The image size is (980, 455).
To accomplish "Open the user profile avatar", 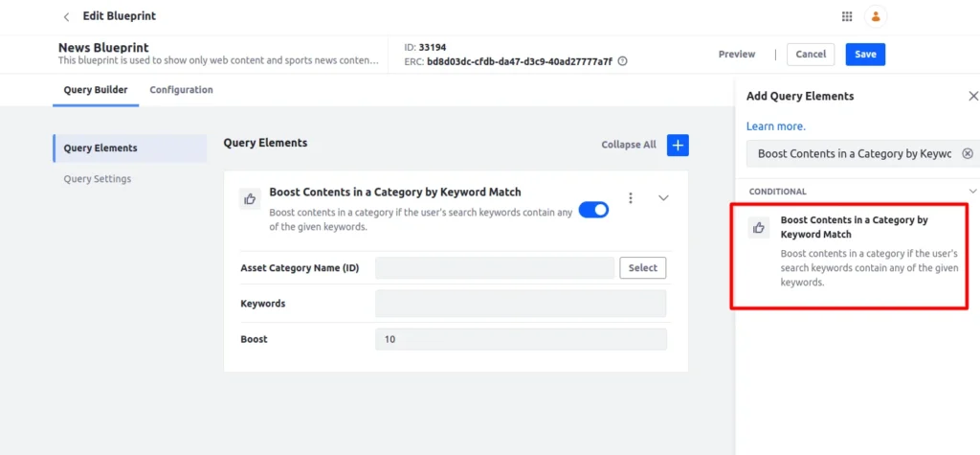I will pos(876,17).
